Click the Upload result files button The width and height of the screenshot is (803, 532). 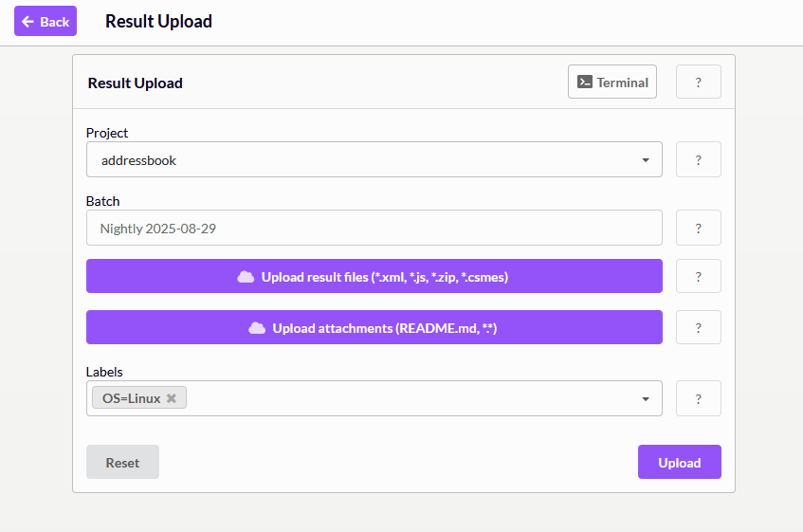pos(374,276)
